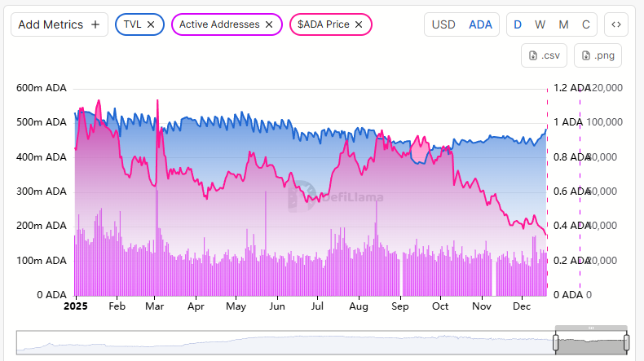Download chart data as .csv

[545, 55]
